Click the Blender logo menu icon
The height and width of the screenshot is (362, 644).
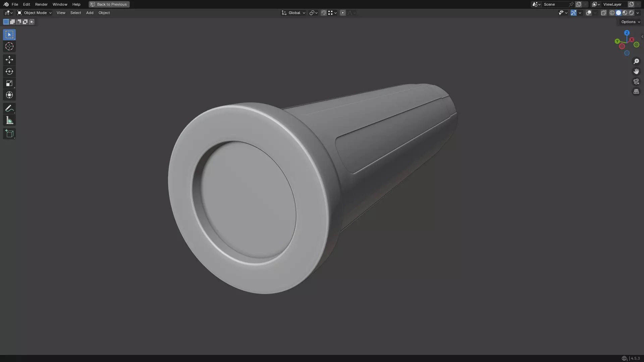(x=6, y=4)
